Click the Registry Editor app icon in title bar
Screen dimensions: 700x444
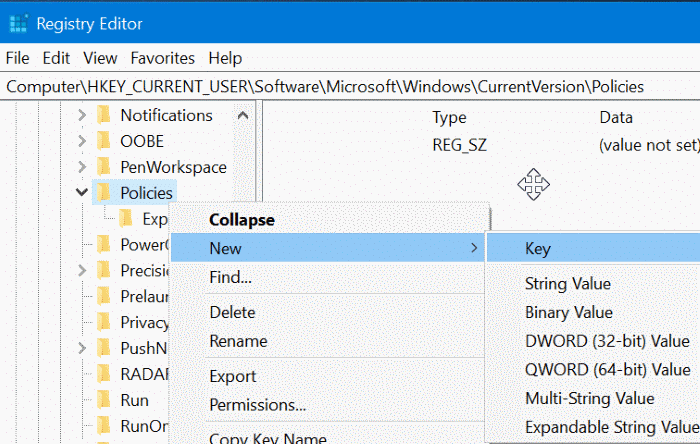[18, 23]
